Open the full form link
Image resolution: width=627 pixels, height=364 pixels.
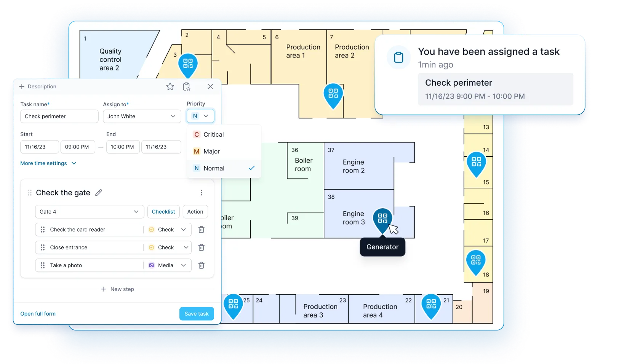pyautogui.click(x=38, y=314)
